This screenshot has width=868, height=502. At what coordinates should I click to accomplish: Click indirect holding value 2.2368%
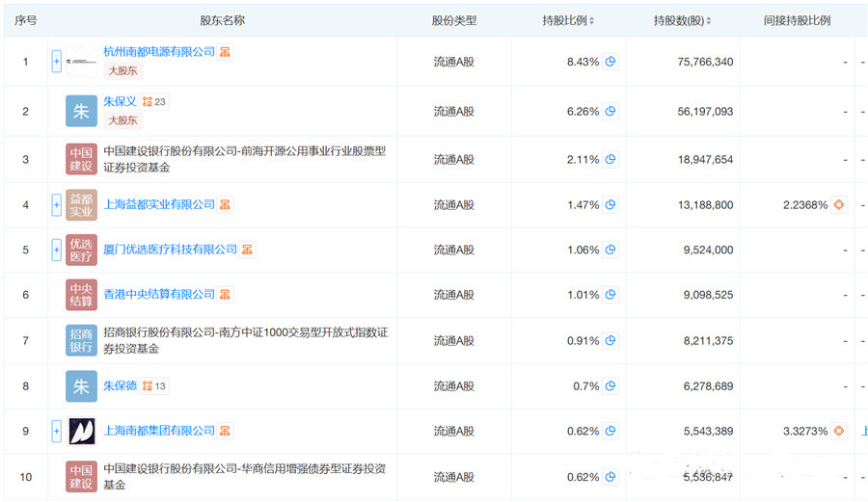[x=805, y=204]
